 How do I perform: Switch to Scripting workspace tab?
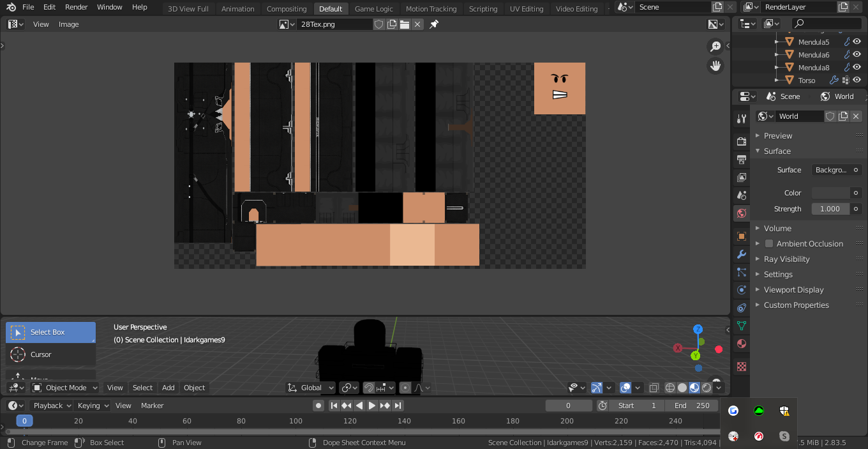[x=483, y=9]
